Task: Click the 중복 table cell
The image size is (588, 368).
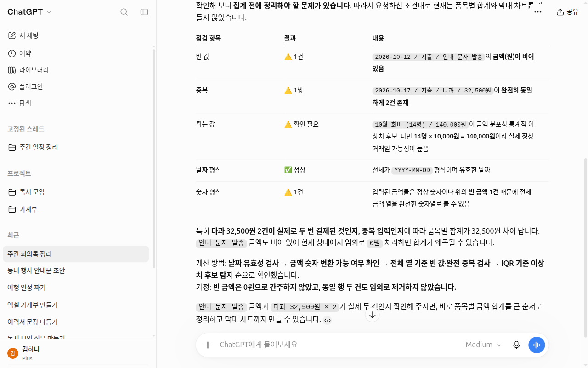Action: 202,90
